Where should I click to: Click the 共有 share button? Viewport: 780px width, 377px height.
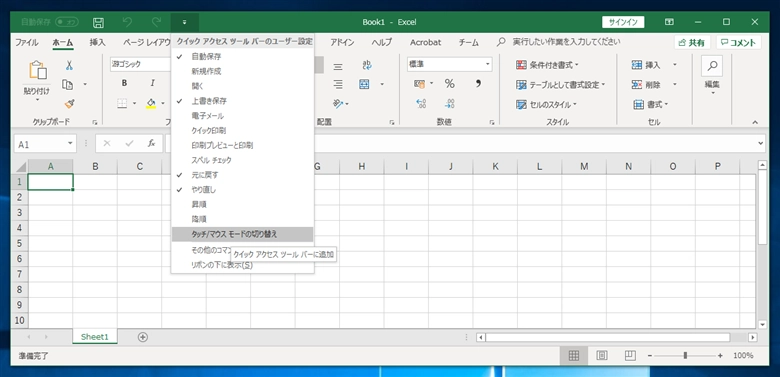[692, 43]
